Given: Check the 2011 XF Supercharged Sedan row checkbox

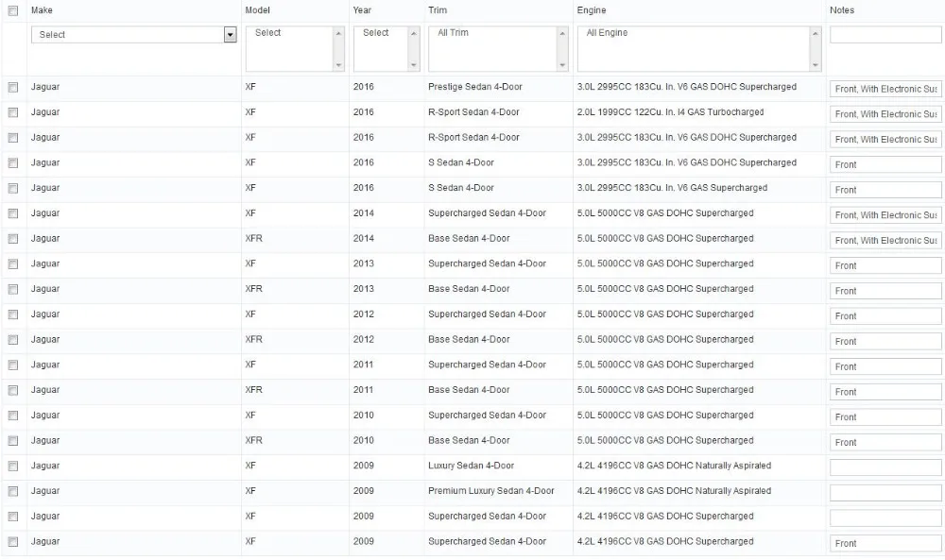Looking at the screenshot, I should point(12,365).
